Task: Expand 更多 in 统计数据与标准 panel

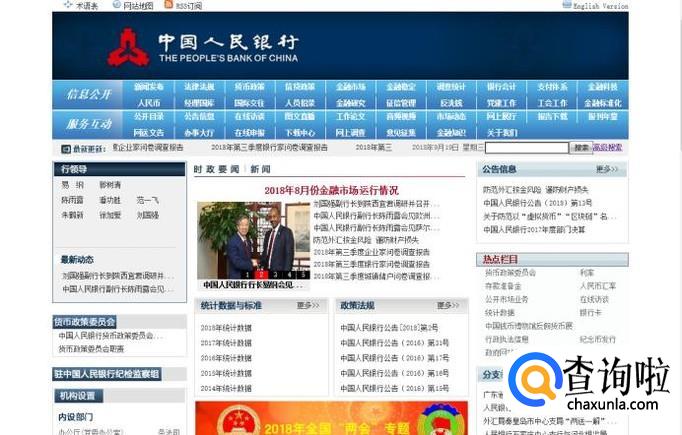Action: [x=308, y=306]
